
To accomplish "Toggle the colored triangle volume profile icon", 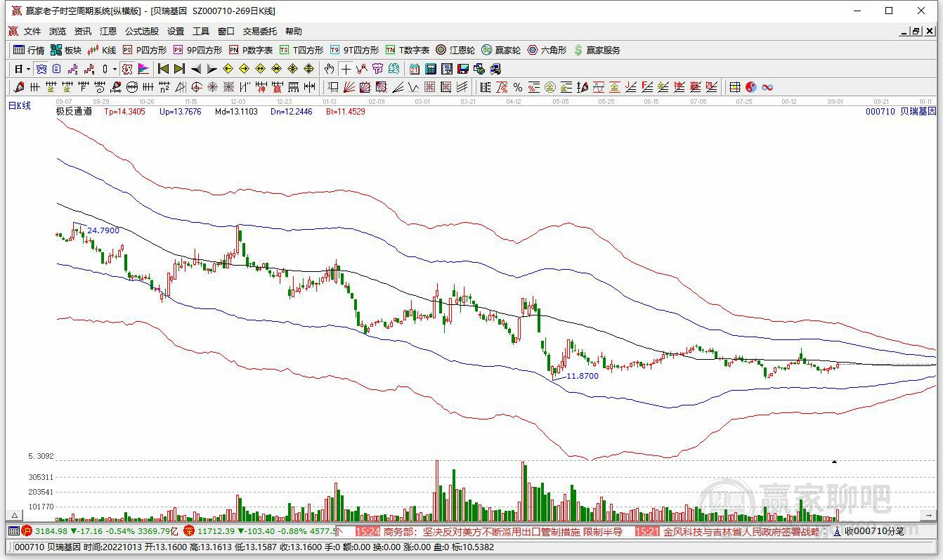I will click(x=143, y=69).
